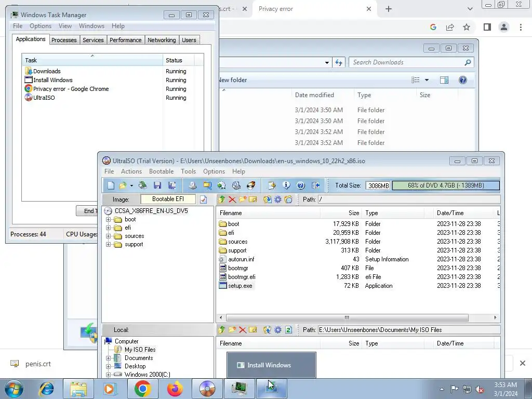532x399 pixels.
Task: Expand the boot folder in image tree
Action: (x=108, y=220)
